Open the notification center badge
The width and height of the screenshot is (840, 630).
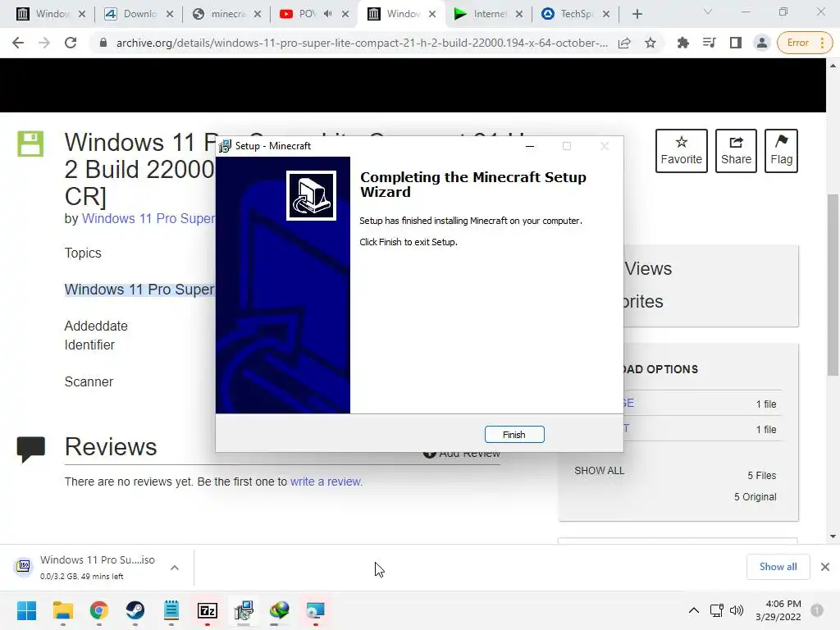(x=817, y=610)
